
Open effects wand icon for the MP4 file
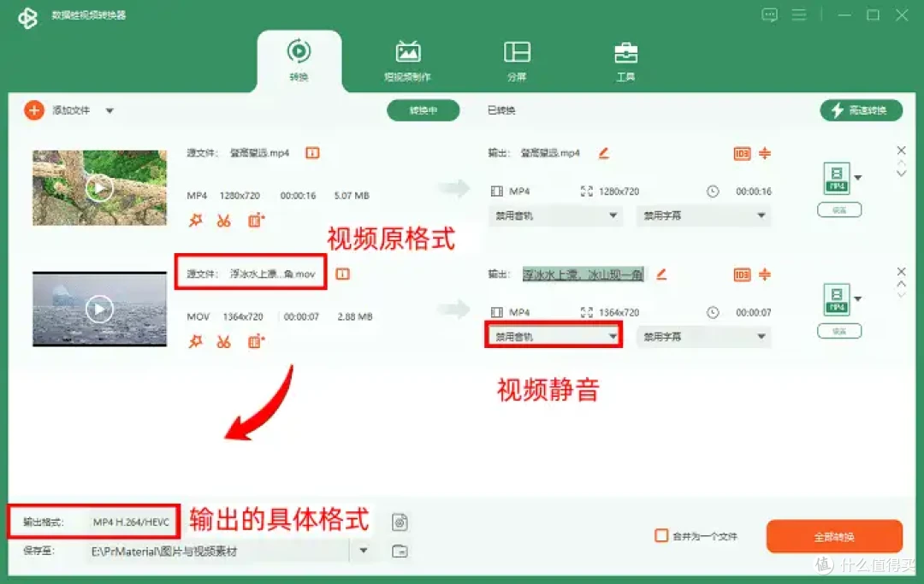tap(195, 221)
